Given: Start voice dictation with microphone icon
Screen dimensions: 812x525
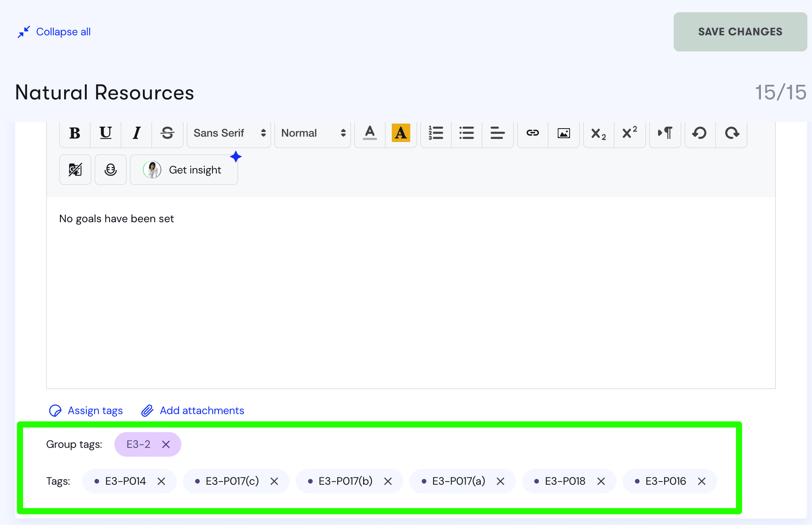Looking at the screenshot, I should [x=111, y=170].
